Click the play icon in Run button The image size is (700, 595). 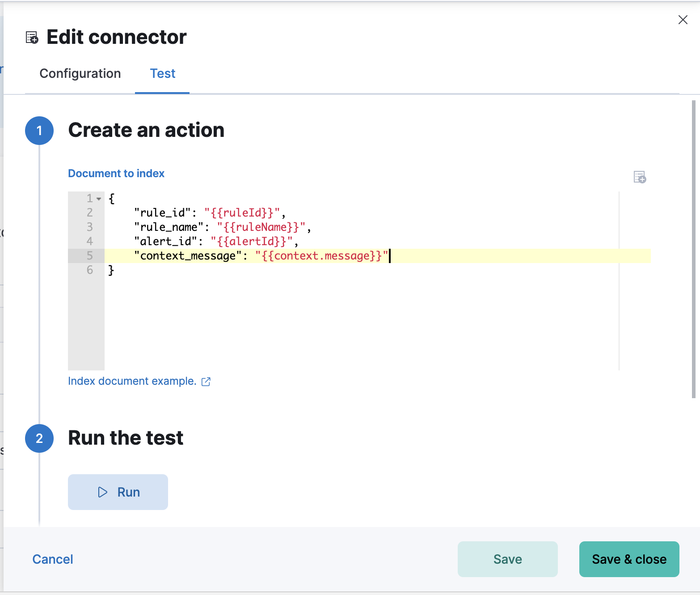[103, 492]
